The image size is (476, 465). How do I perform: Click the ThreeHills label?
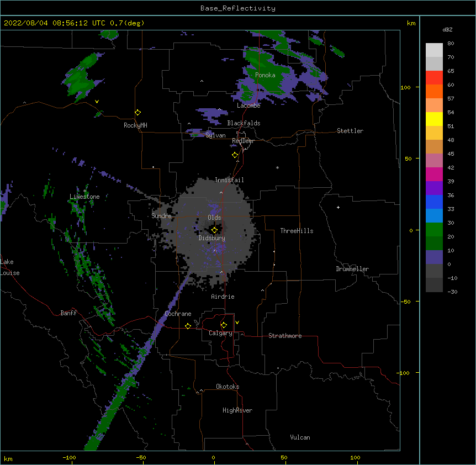tap(297, 231)
